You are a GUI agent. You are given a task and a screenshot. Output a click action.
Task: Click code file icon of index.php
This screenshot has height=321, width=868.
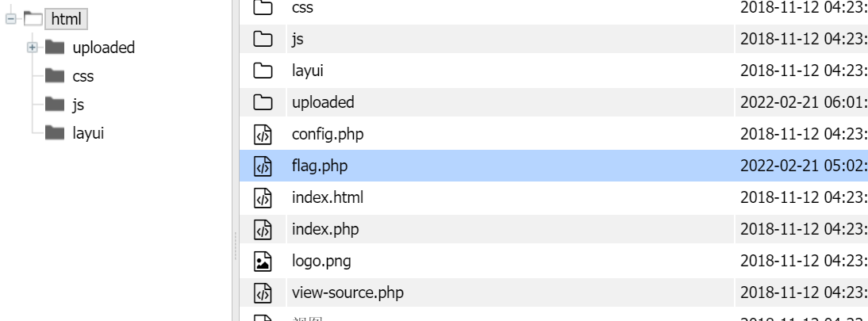(263, 229)
